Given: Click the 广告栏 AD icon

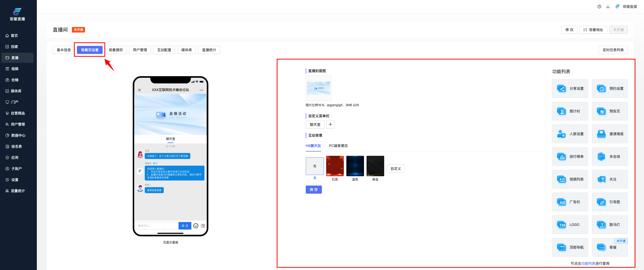Looking at the screenshot, I should (x=562, y=202).
